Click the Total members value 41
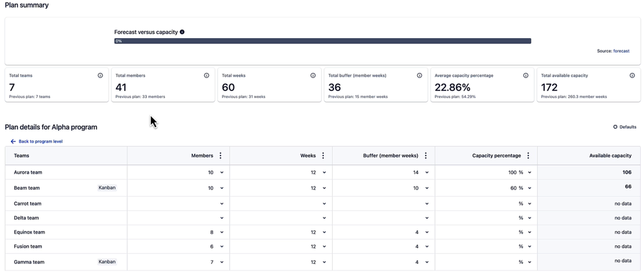Viewport: 644px width, 273px height. pos(121,87)
